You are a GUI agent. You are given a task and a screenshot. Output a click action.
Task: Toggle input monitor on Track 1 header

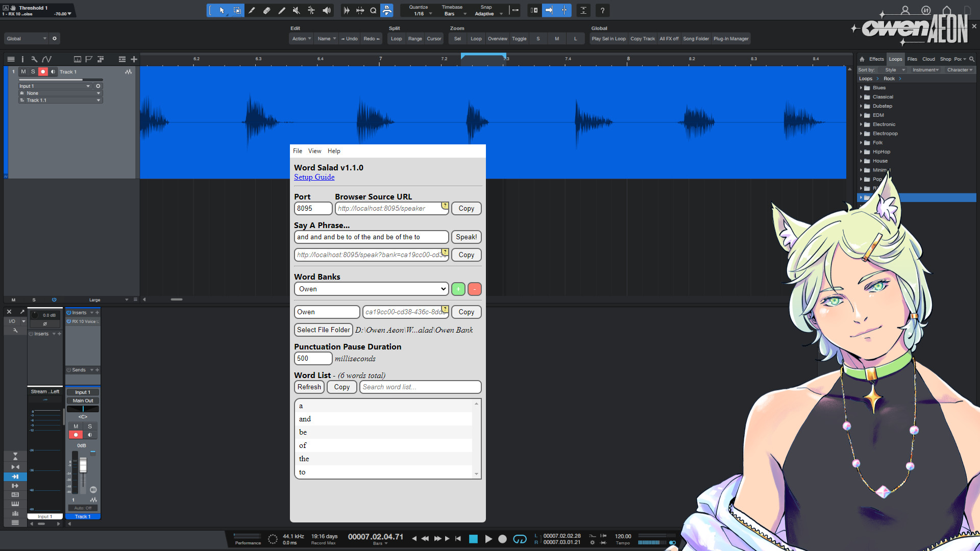coord(53,72)
